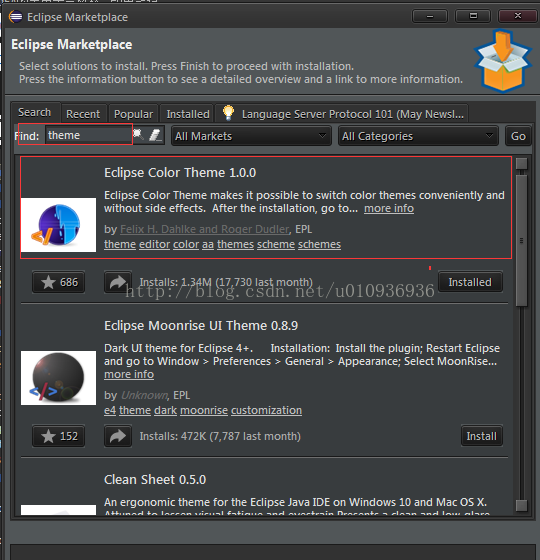
Task: Click the scrollbar up arrow in results list
Action: pyautogui.click(x=521, y=164)
